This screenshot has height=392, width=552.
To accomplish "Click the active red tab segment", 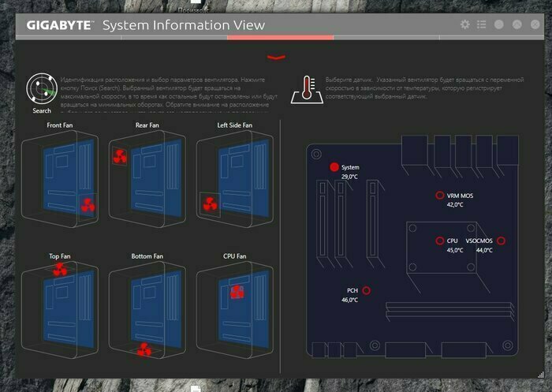I will 280,37.
